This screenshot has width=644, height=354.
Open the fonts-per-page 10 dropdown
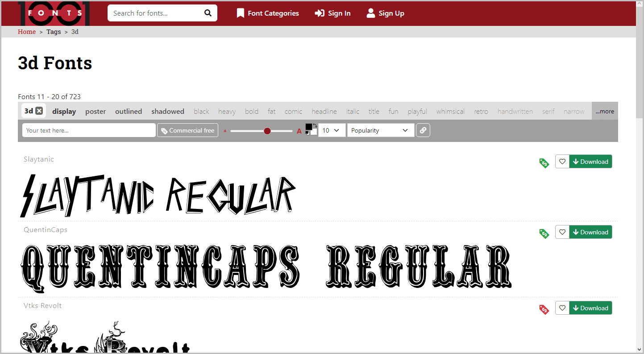point(332,130)
